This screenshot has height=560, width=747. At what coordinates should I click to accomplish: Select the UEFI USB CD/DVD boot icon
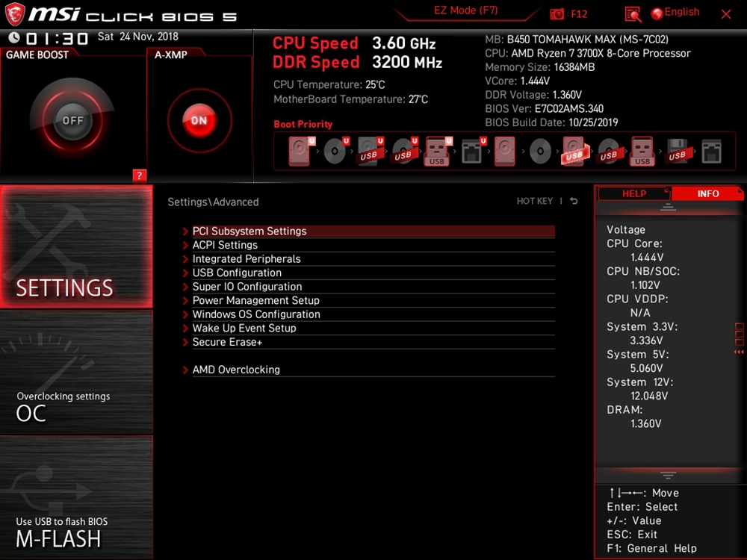[404, 152]
